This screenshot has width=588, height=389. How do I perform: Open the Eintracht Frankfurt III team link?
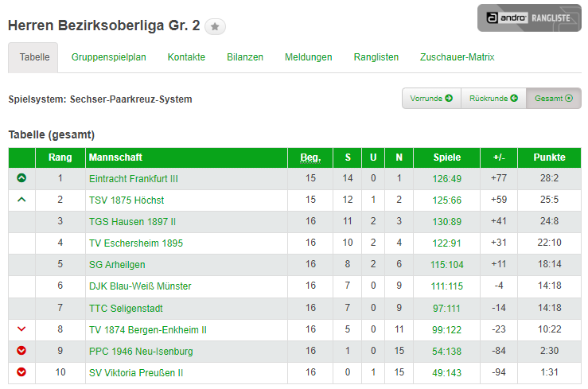click(x=134, y=178)
